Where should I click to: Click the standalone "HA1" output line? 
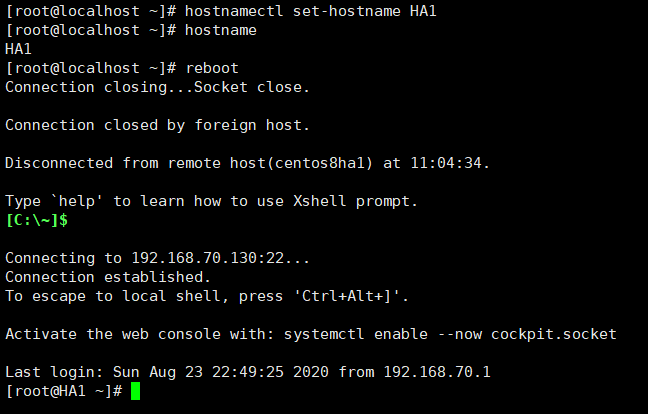(18, 49)
